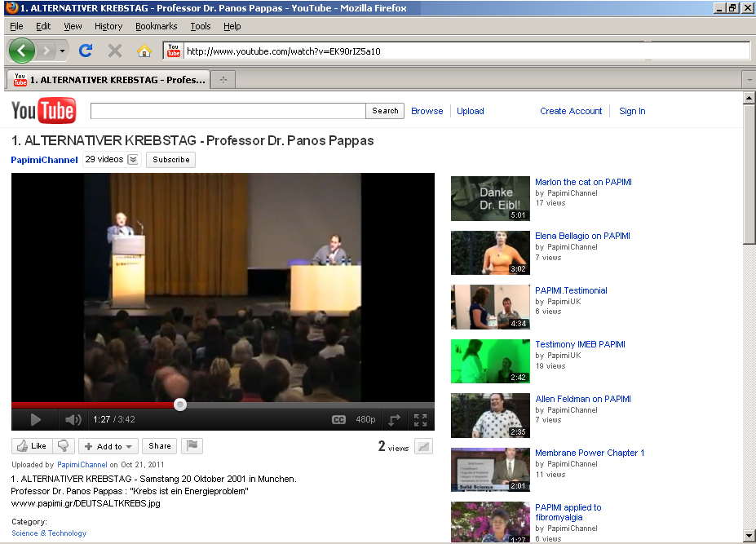Viewport: 756px width, 544px height.
Task: Flag the video with the flag icon
Action: [x=192, y=446]
